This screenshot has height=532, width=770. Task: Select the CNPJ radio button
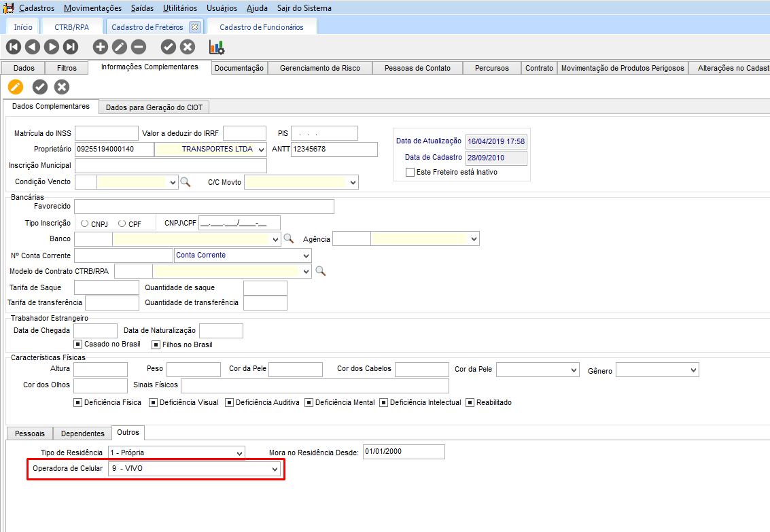[x=84, y=224]
